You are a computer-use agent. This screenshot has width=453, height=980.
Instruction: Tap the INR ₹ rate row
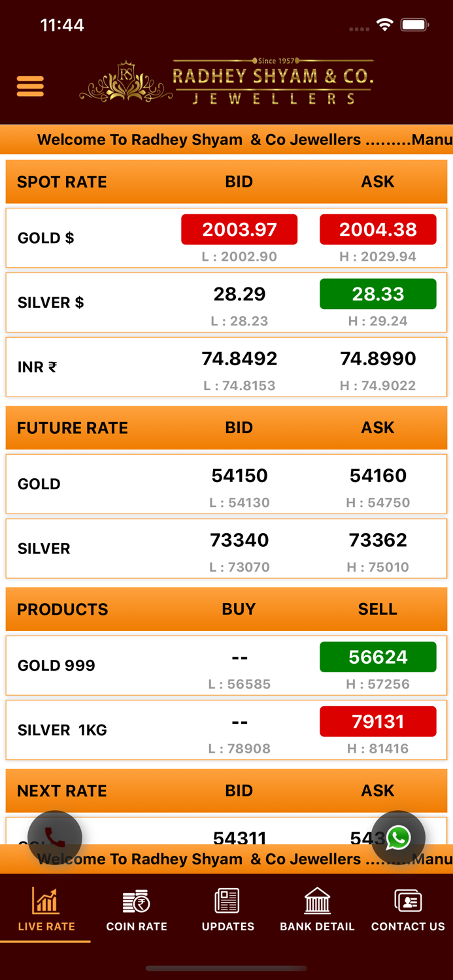pyautogui.click(x=226, y=367)
